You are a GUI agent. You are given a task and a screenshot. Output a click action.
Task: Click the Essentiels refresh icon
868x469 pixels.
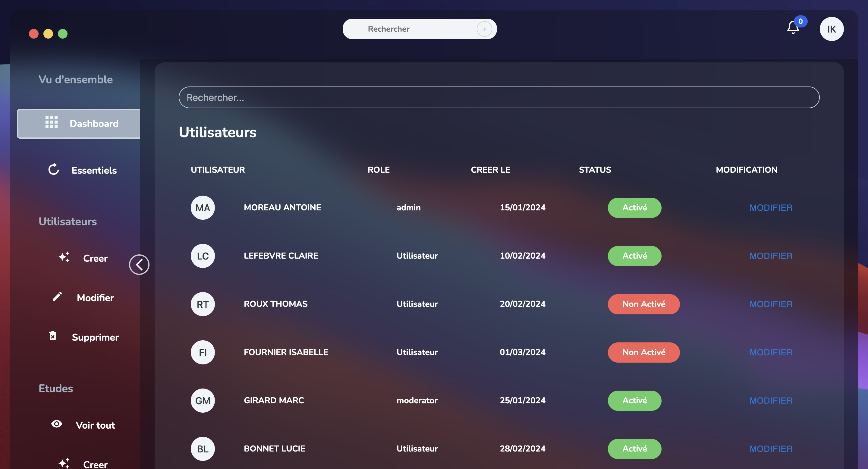54,170
